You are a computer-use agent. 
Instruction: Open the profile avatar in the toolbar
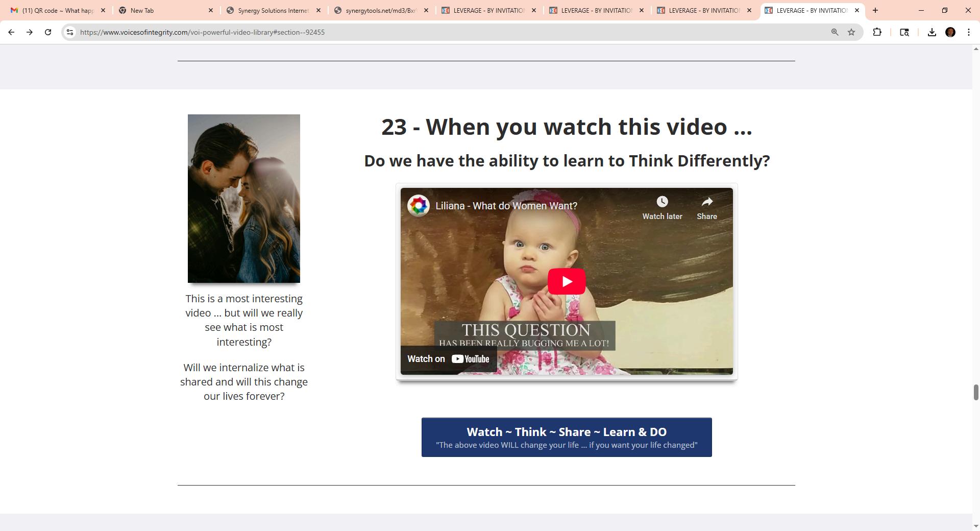(x=950, y=32)
